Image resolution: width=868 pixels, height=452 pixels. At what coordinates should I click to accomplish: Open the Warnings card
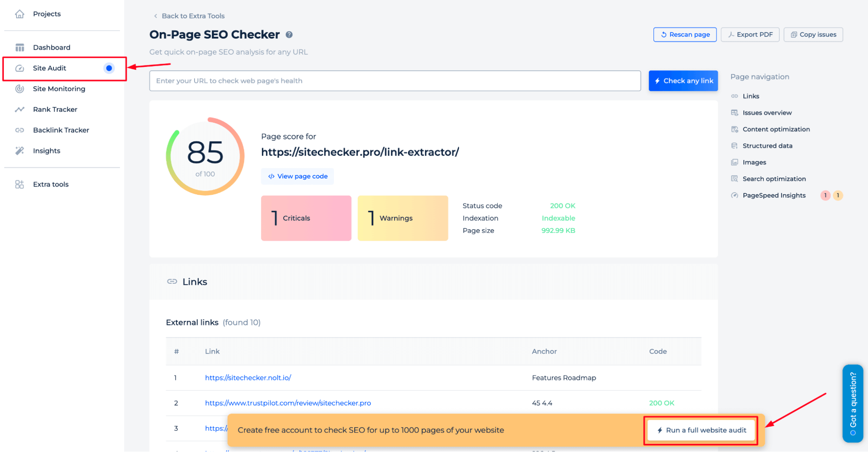(403, 218)
